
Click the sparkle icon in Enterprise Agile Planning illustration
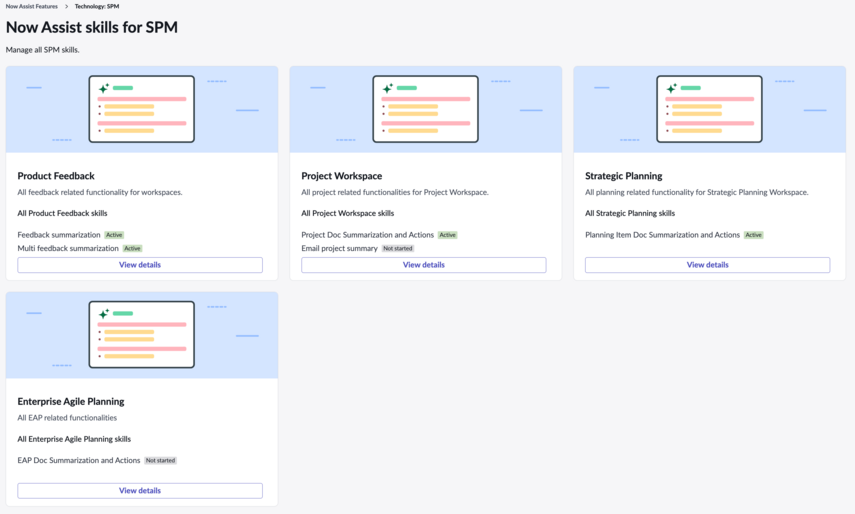[x=104, y=313]
